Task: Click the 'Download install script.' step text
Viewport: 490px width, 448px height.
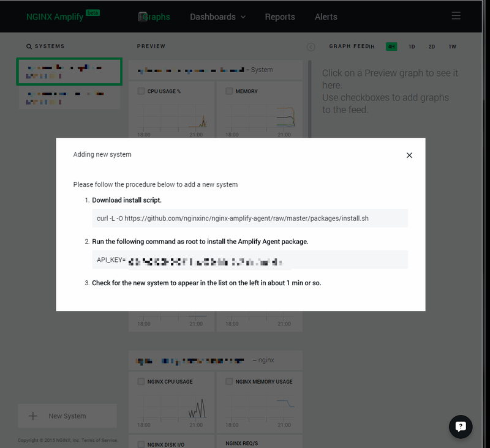Action: point(127,200)
